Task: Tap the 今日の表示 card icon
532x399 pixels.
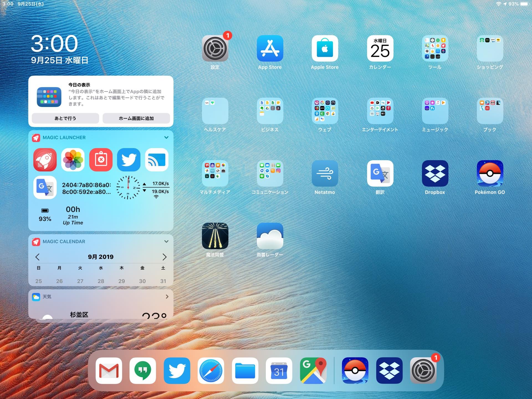Action: (49, 97)
